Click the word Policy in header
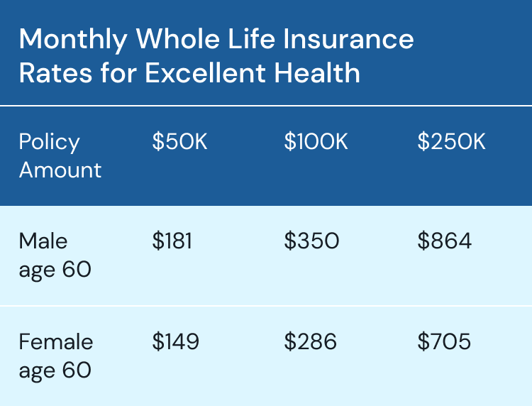 (x=49, y=143)
